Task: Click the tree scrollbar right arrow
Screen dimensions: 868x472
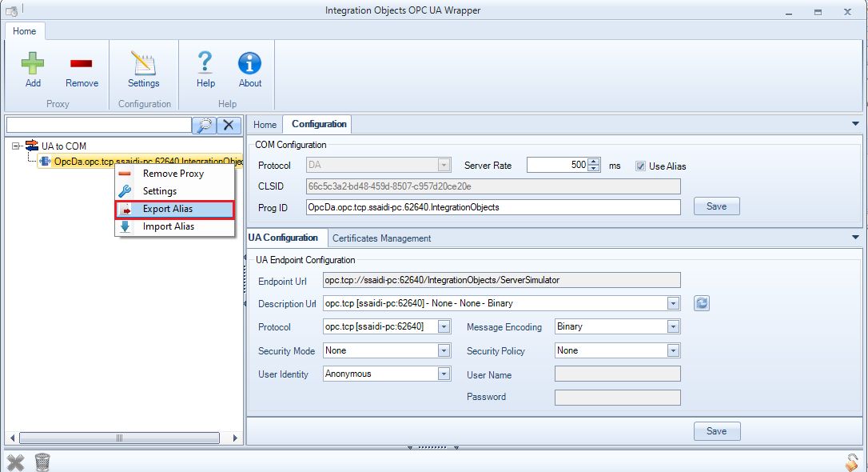Action: [235, 438]
